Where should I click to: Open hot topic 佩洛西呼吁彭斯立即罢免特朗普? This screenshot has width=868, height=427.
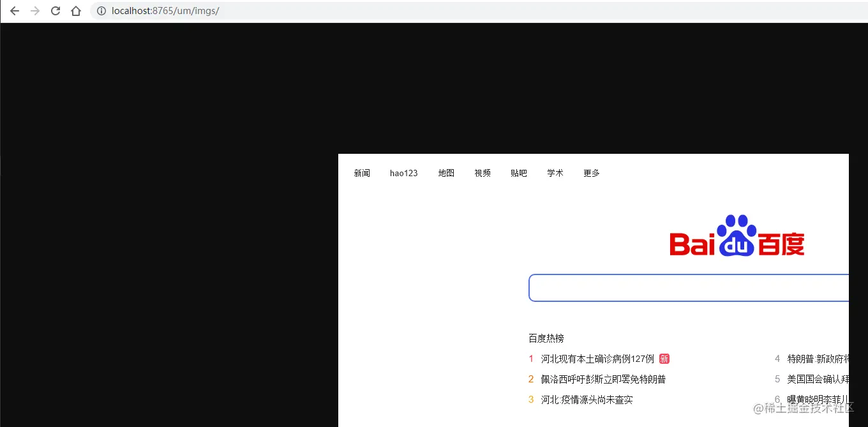tap(603, 379)
